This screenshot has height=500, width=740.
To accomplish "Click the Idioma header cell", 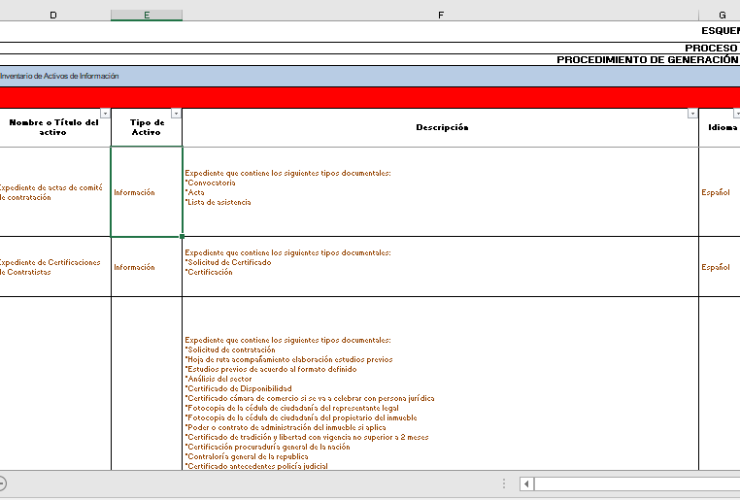I will click(x=721, y=127).
